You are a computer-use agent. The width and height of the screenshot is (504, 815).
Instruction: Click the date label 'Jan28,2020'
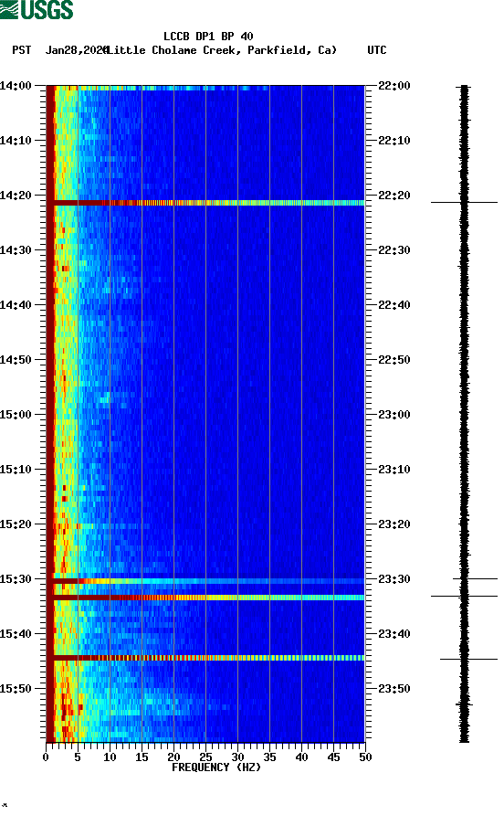(77, 50)
